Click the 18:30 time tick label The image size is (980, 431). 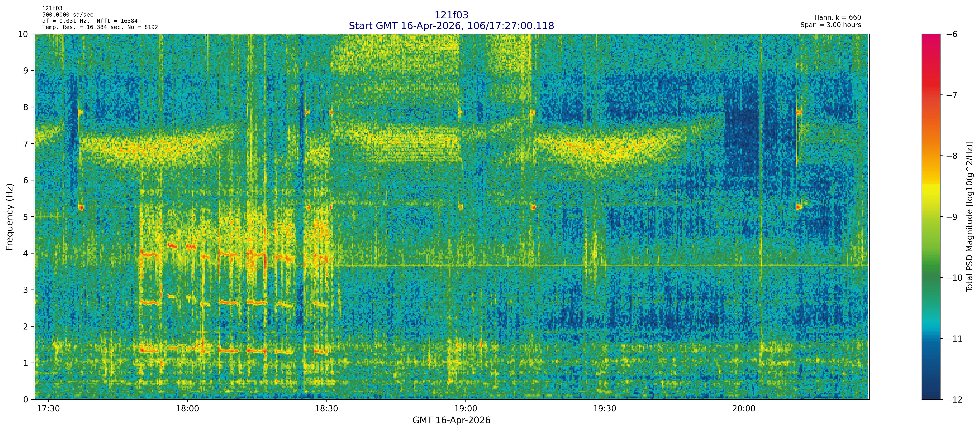click(326, 409)
